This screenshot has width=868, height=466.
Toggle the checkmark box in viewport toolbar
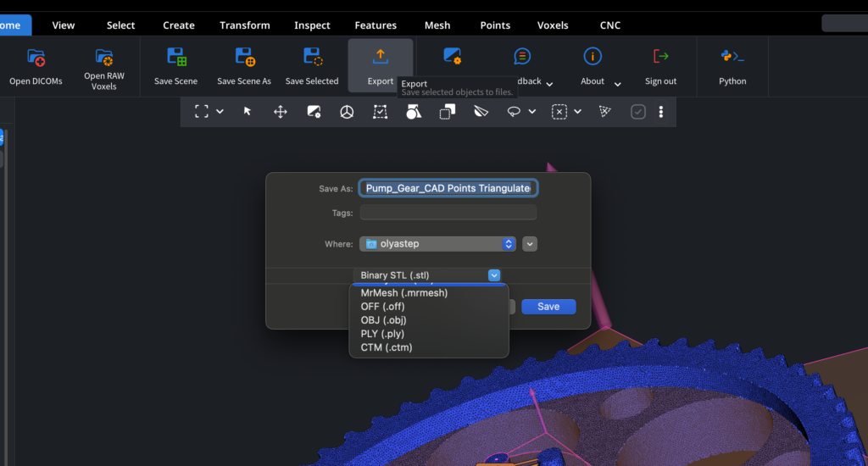tap(638, 111)
